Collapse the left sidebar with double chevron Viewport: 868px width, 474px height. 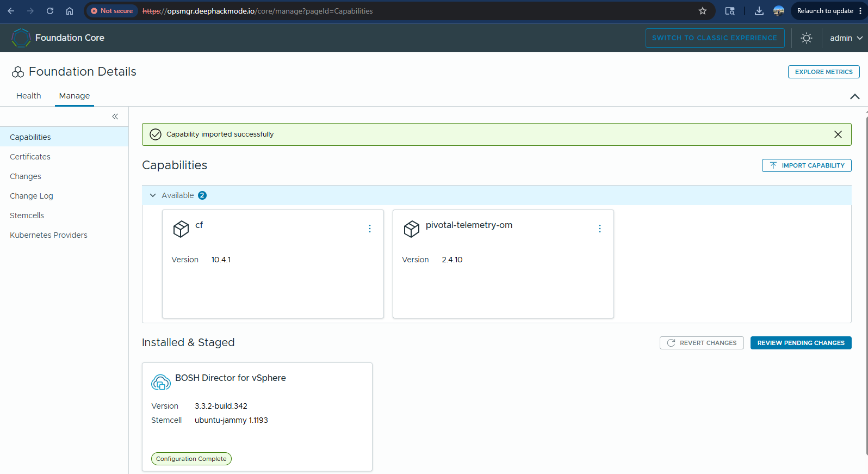tap(115, 116)
